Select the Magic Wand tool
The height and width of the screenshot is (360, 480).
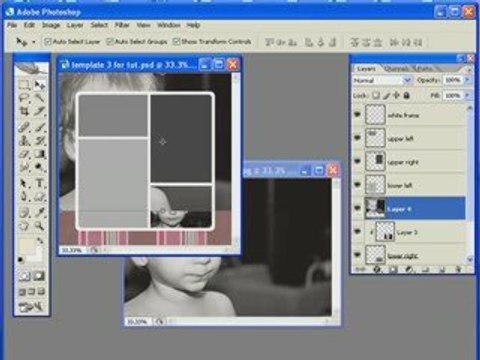click(x=40, y=98)
